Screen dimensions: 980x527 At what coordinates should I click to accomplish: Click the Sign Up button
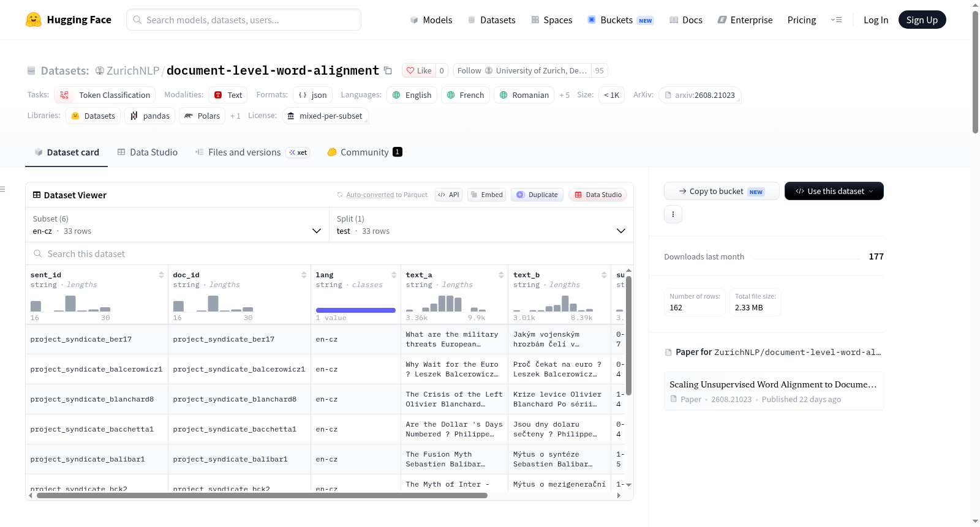[922, 20]
